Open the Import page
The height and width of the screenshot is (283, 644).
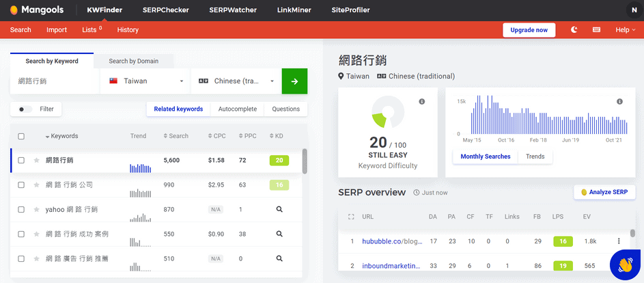[57, 29]
